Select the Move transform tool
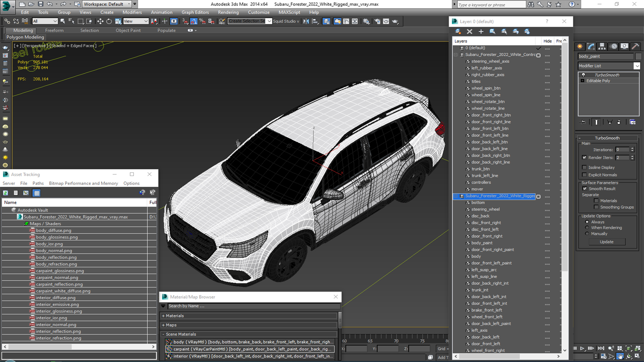Screen dimensions: 644x362 click(x=100, y=21)
